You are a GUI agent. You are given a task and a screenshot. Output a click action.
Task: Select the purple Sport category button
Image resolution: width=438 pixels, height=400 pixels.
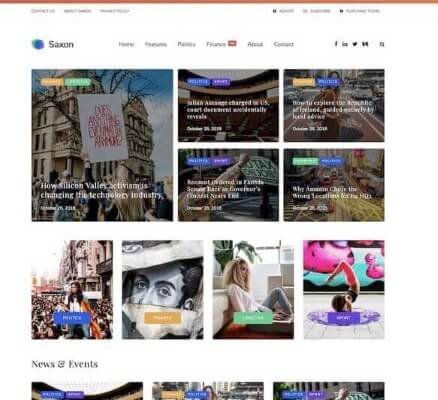(344, 318)
